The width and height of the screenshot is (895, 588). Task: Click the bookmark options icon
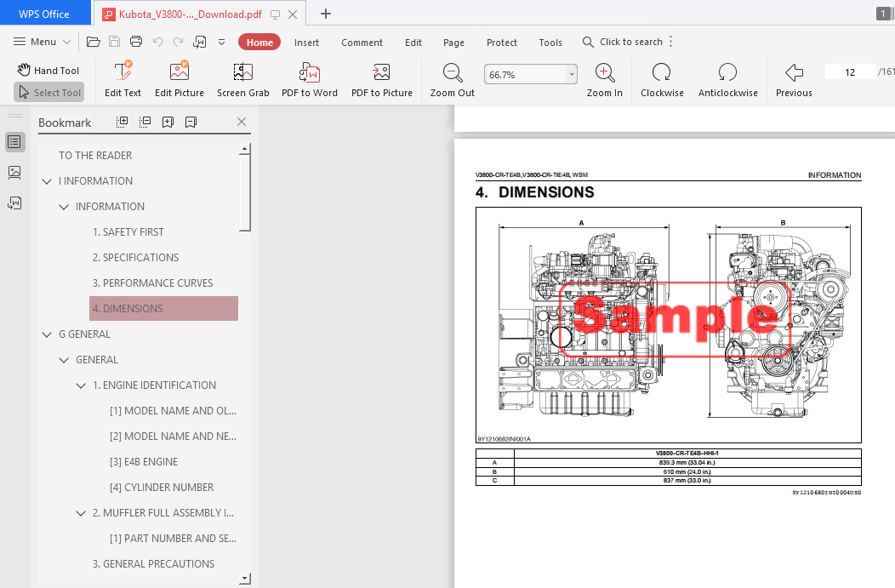(x=191, y=122)
